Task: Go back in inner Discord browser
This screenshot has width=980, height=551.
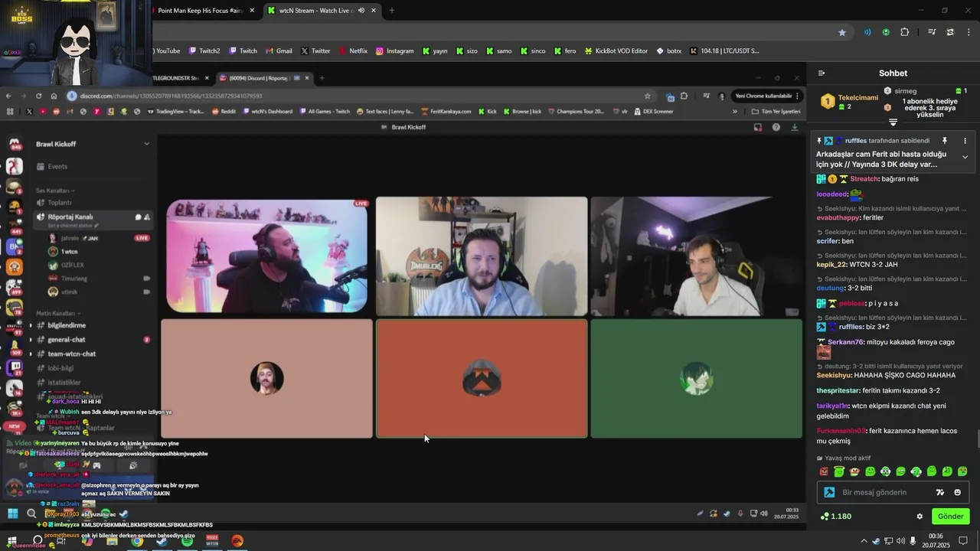Action: (x=8, y=96)
